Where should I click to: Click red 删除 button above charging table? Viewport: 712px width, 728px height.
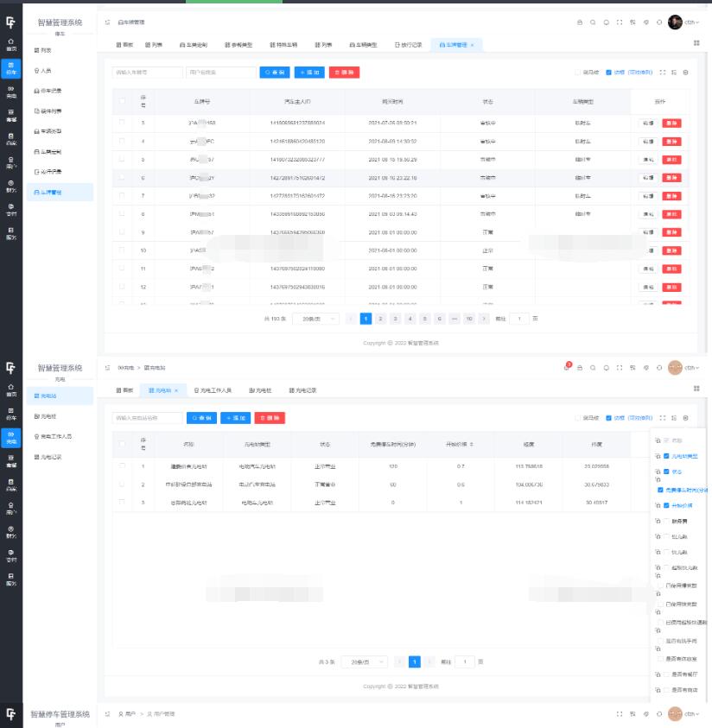pos(270,418)
